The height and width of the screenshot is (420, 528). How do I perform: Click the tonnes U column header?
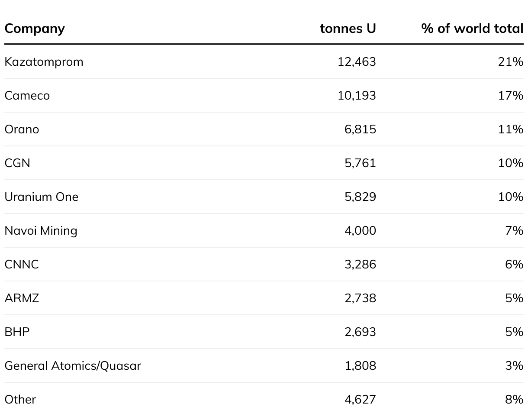pyautogui.click(x=348, y=29)
